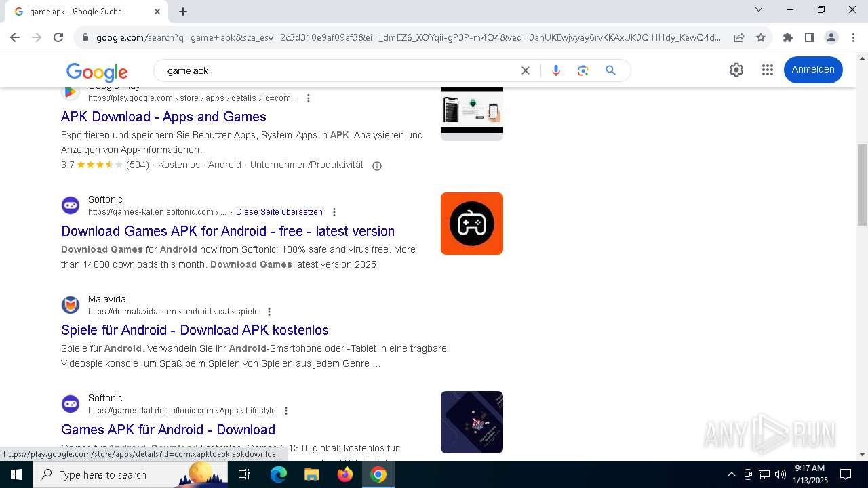Show hidden system tray icons
The width and height of the screenshot is (868, 488).
click(x=731, y=474)
